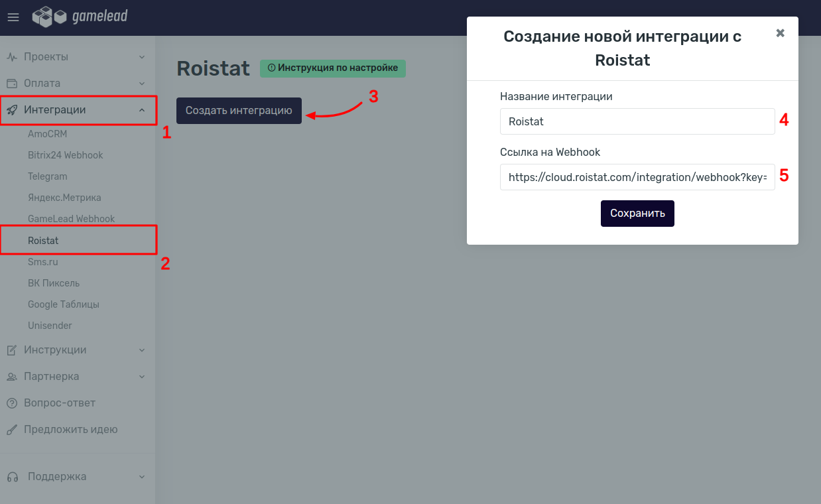Image resolution: width=821 pixels, height=504 pixels.
Task: Click the Поддержка headphones icon
Action: point(12,477)
